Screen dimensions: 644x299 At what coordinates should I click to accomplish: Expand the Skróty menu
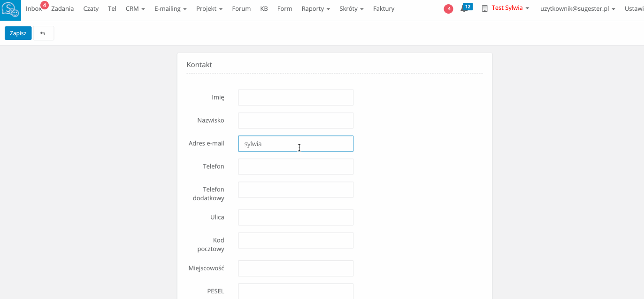pos(351,9)
